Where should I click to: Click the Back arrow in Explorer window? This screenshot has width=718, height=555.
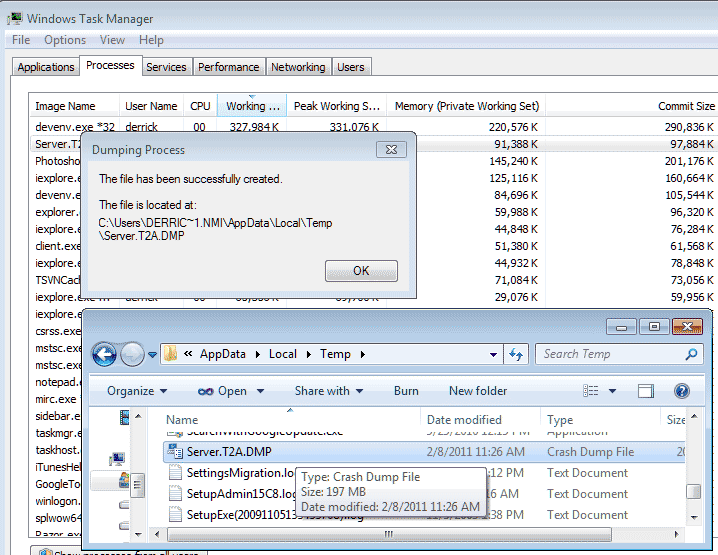click(104, 354)
